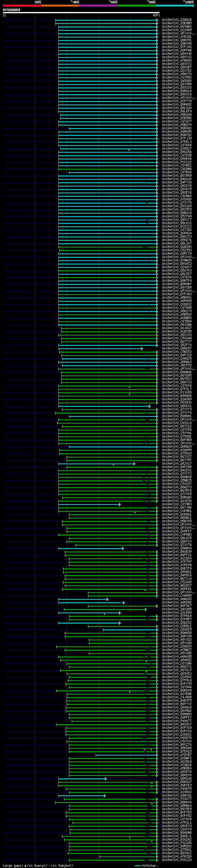
Task: Select the UniRef100_A3AKM9 label
Action: pos(177,450)
